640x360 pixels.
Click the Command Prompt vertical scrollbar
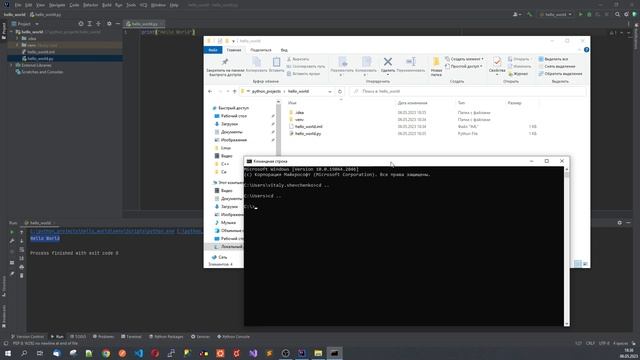(x=567, y=246)
